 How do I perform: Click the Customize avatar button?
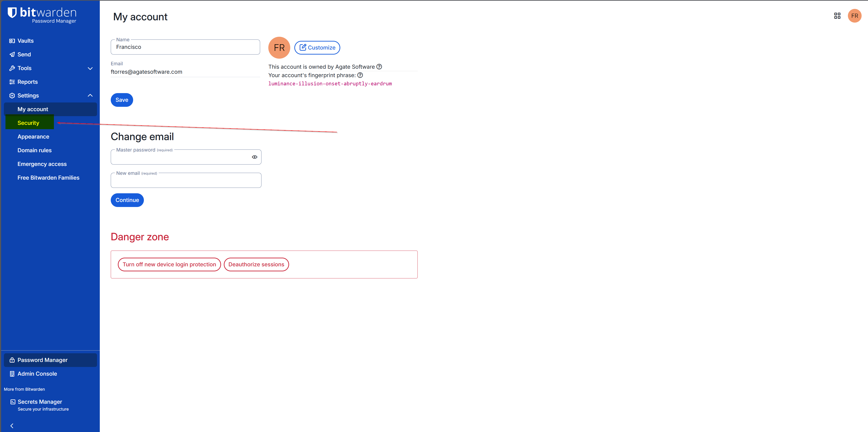pos(317,47)
